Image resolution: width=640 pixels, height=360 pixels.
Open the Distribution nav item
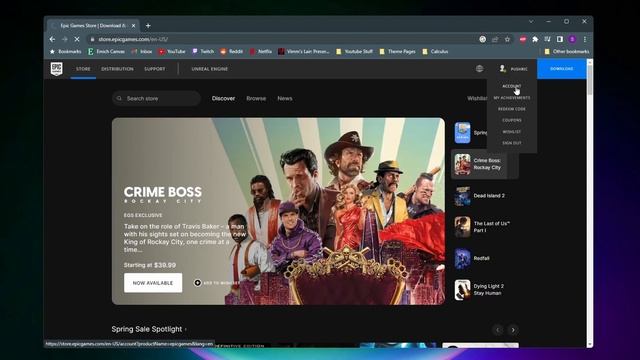coord(117,69)
